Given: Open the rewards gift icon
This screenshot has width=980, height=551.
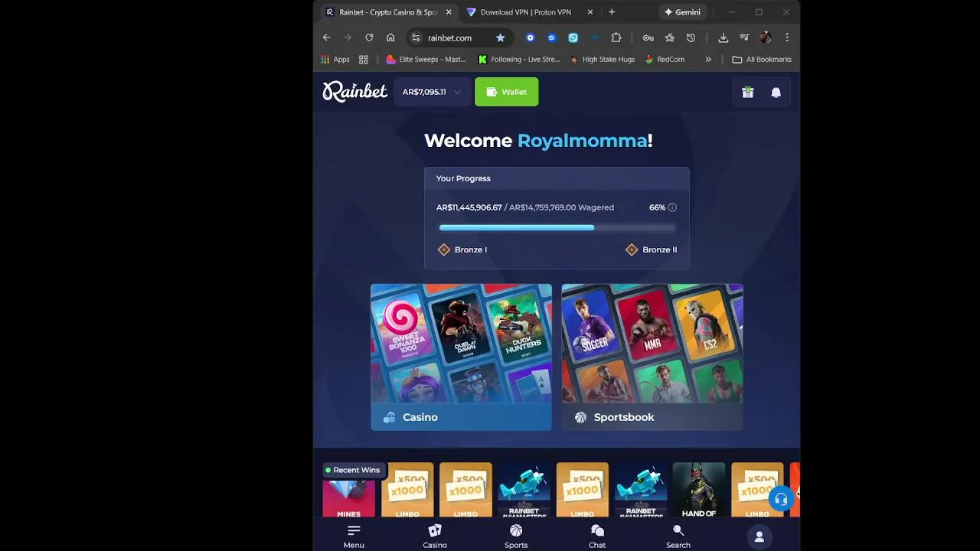Looking at the screenshot, I should 748,92.
